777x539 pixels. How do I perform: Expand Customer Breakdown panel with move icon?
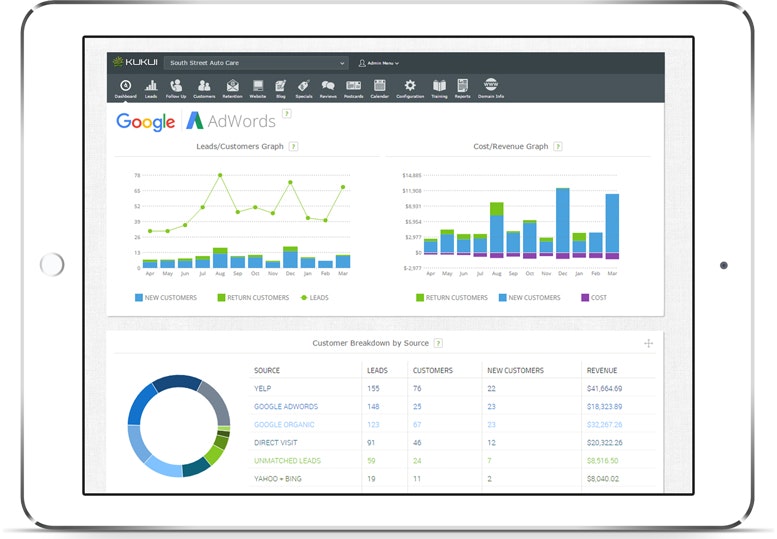pyautogui.click(x=648, y=343)
